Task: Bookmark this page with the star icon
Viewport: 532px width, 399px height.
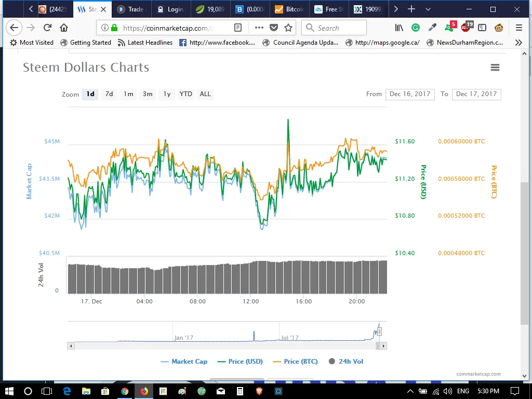Action: click(x=288, y=28)
